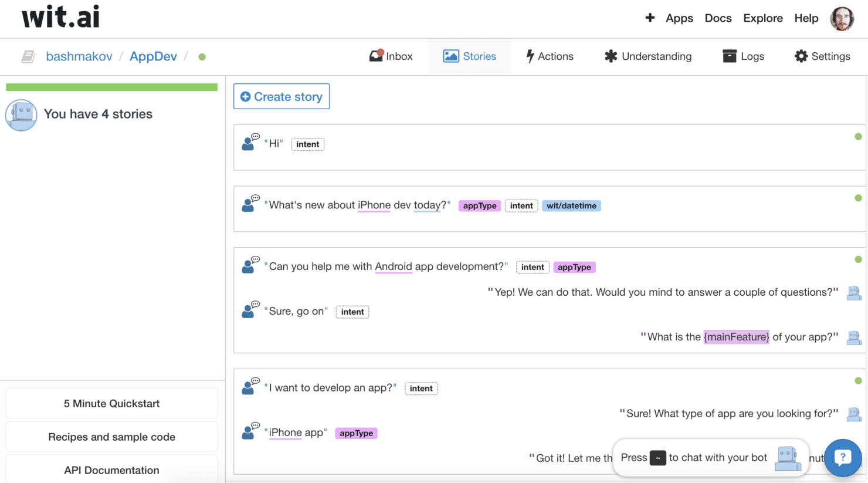Switch to the Inbox tab
The height and width of the screenshot is (483, 868).
point(391,56)
